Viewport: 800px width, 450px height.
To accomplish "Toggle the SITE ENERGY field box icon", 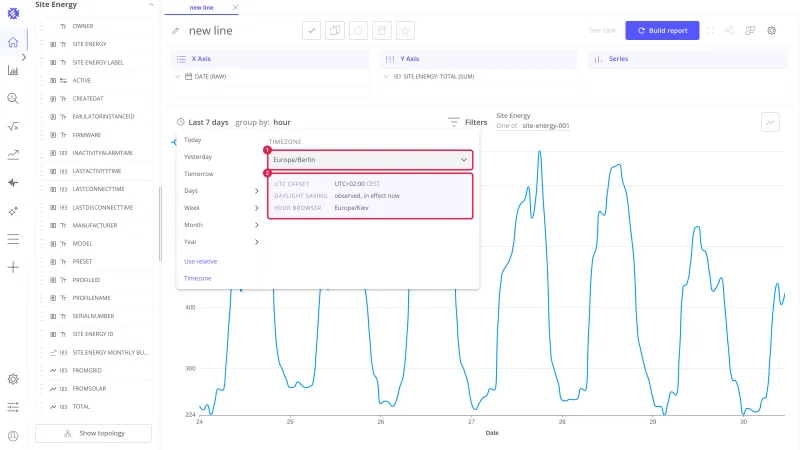I will click(x=53, y=44).
